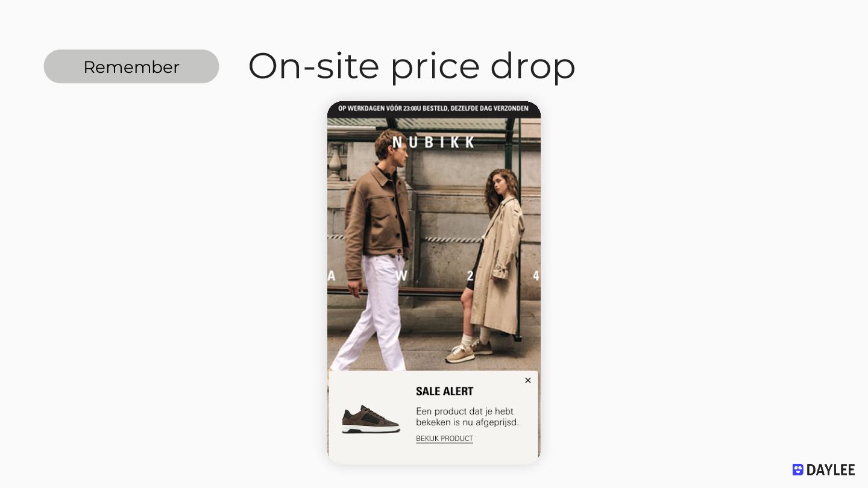Select the same-day shipping banner at top
Viewport: 868px width, 488px height.
tap(433, 108)
